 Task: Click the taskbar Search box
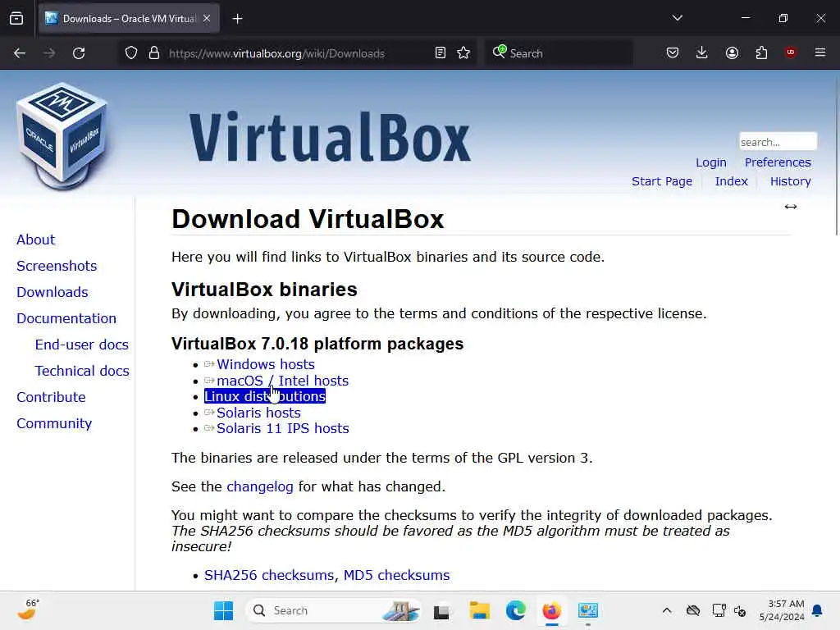tap(333, 610)
